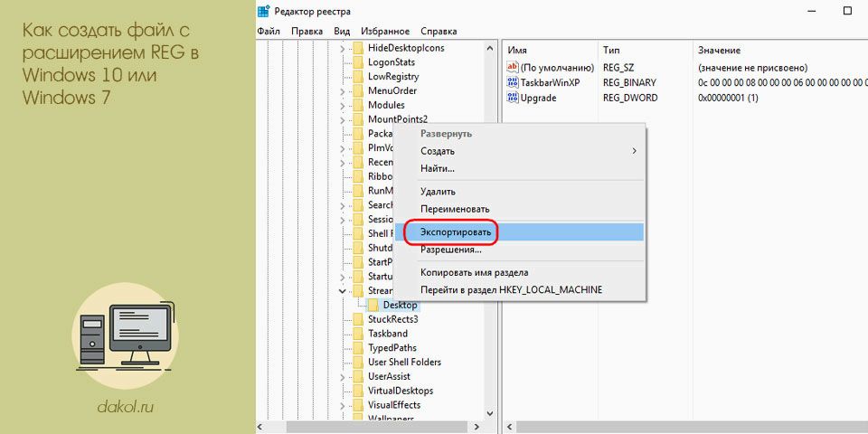This screenshot has height=434, width=868.
Task: Select the (По умолчанию) value
Action: 556,68
